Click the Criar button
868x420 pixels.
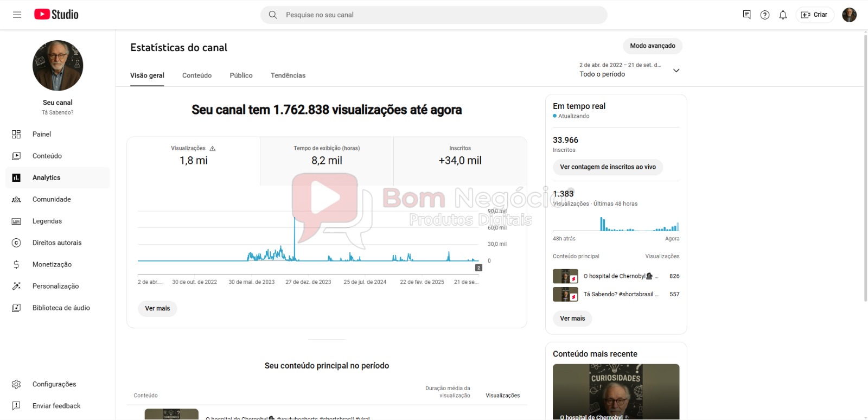(x=814, y=15)
